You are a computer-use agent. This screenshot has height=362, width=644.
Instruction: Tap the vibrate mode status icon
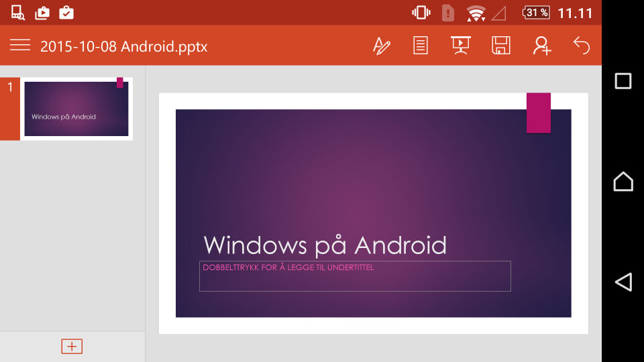click(421, 13)
